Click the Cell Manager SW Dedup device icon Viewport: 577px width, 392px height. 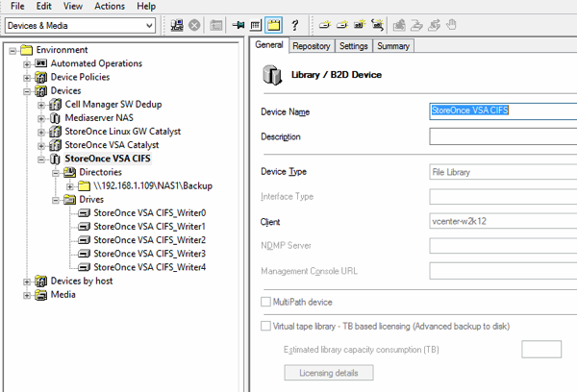(55, 105)
